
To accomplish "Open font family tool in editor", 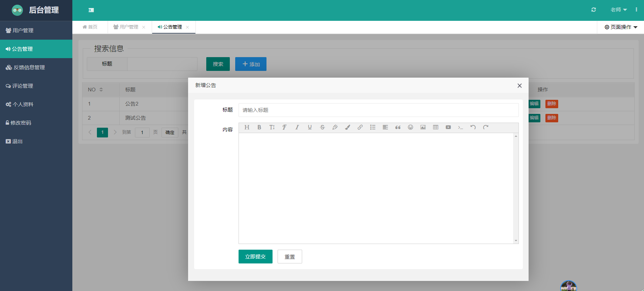I will 284,127.
